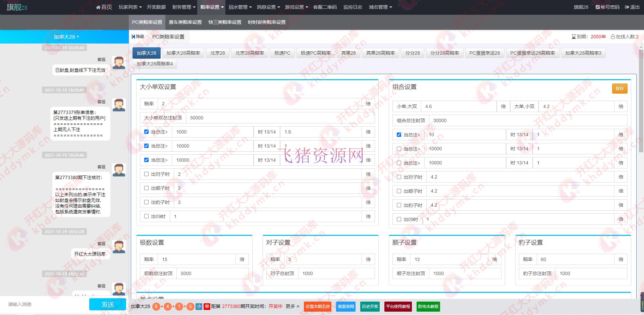Image resolution: width=644 pixels, height=315 pixels.
Task: Click the red 单 badge in the status bar
Action: point(207,306)
